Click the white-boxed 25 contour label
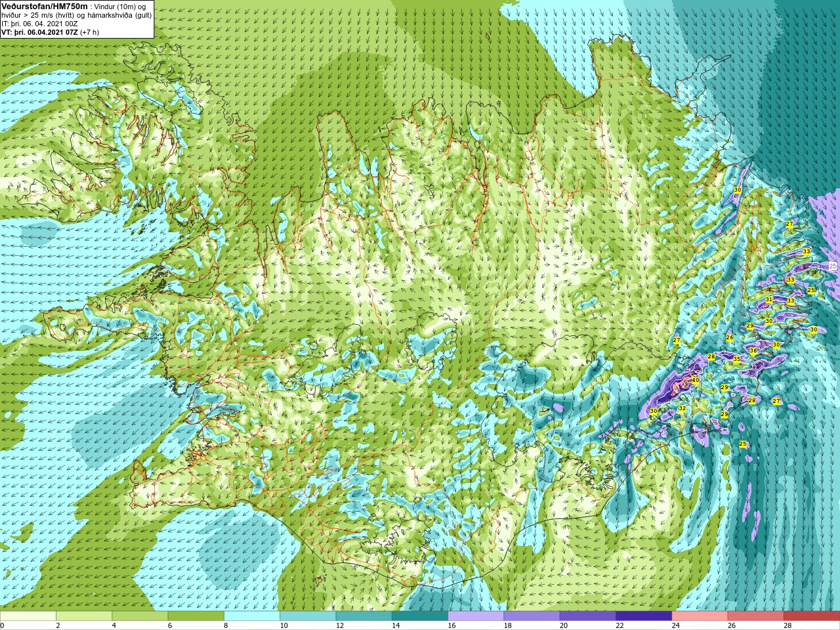 [833, 266]
